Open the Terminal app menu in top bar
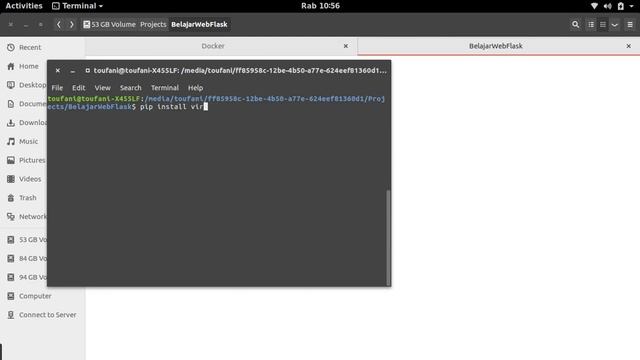640x360 pixels. click(x=78, y=6)
